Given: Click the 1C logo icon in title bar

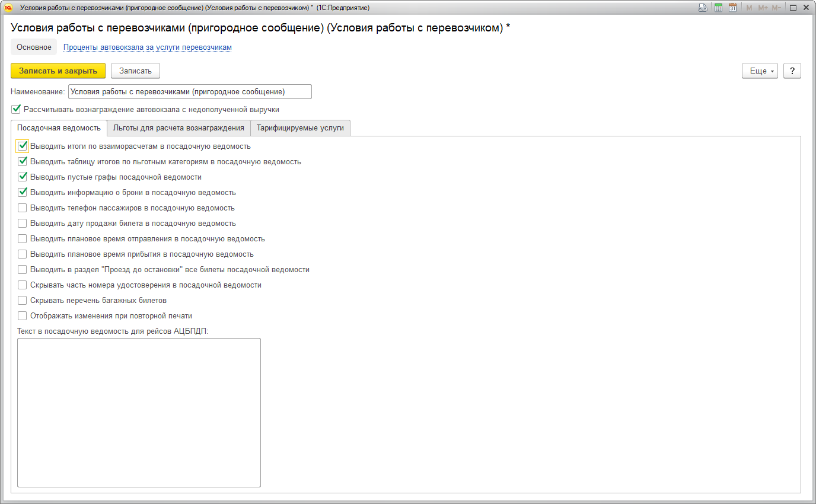Looking at the screenshot, I should click(x=9, y=8).
